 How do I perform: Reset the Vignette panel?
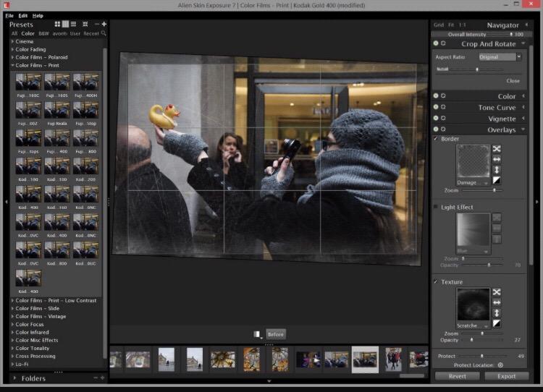coord(443,118)
